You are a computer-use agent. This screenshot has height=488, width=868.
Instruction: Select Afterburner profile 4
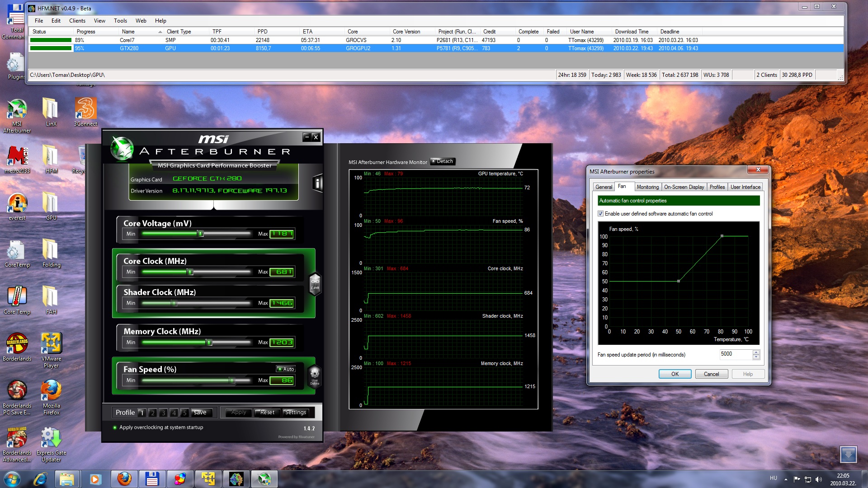pyautogui.click(x=174, y=413)
